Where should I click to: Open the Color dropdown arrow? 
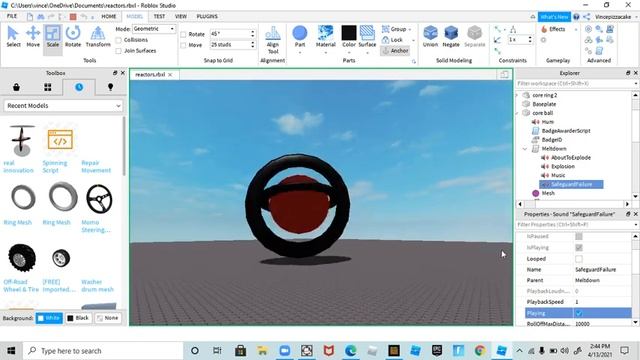click(x=349, y=53)
